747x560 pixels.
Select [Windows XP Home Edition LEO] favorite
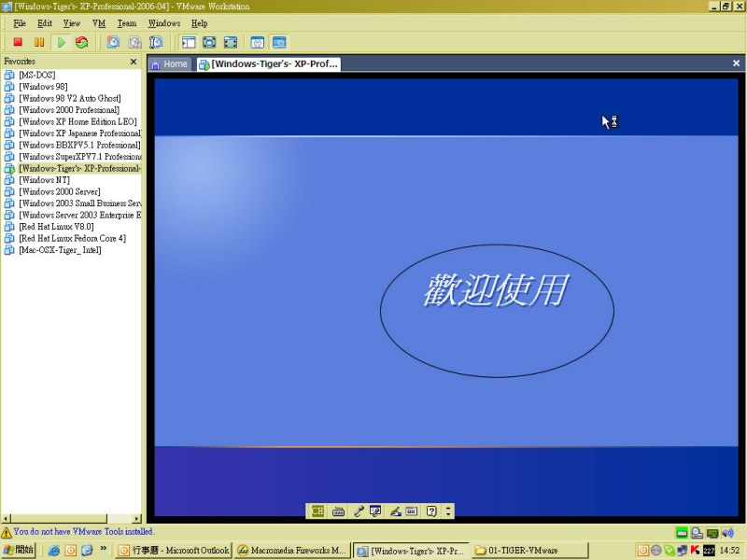pyautogui.click(x=78, y=121)
